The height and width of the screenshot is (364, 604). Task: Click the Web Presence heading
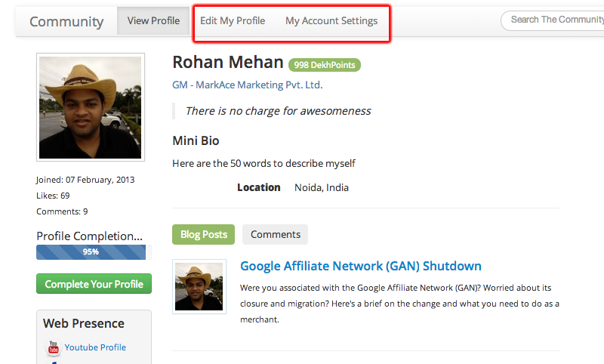click(84, 323)
